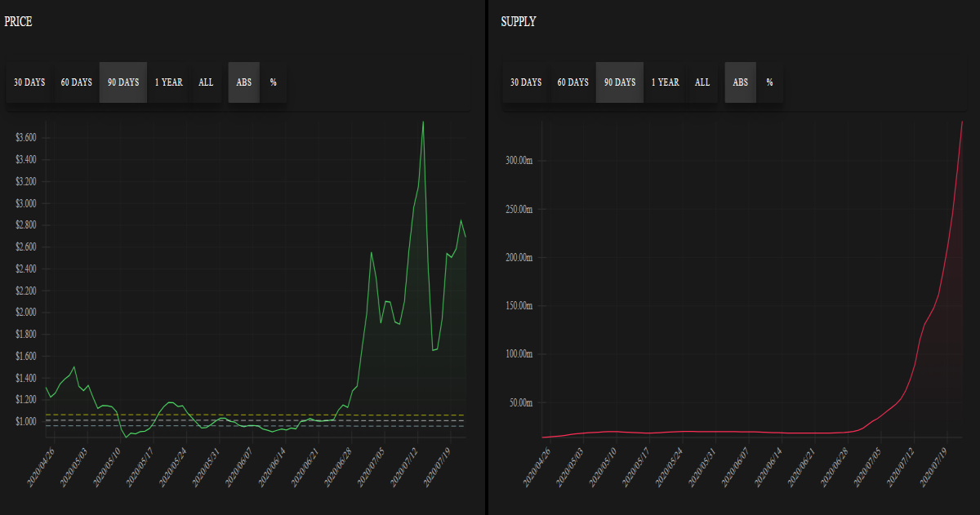
Task: Toggle ABS mode on Supply chart
Action: [x=741, y=82]
